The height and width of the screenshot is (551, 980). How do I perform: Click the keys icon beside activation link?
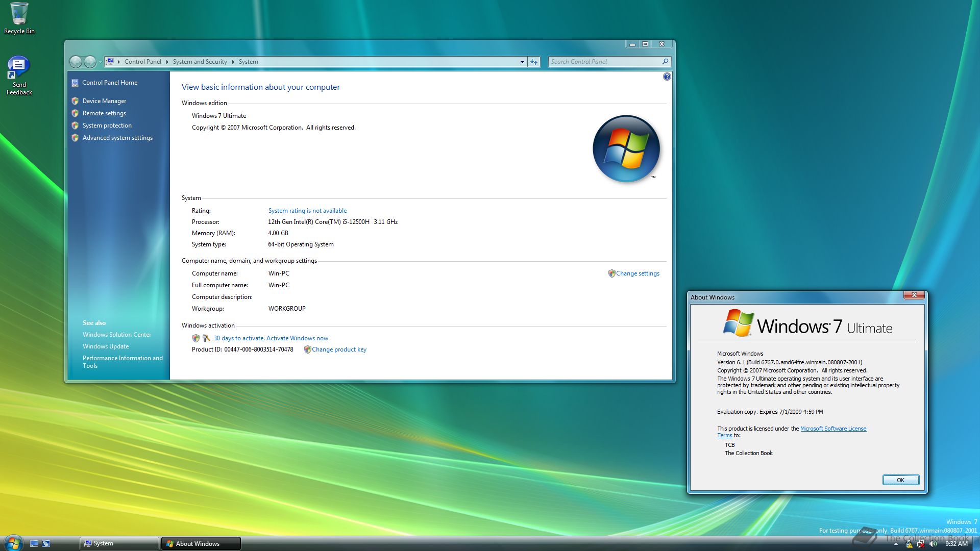206,338
